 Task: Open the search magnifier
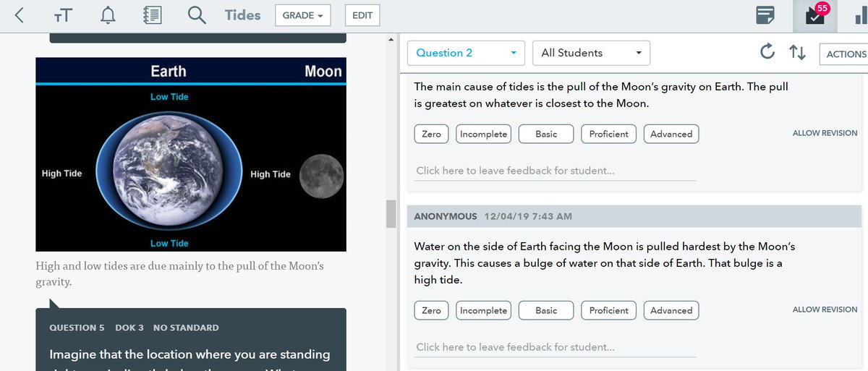point(197,15)
